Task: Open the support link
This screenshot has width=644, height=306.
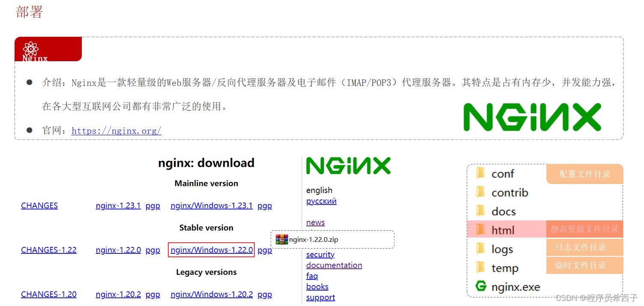Action: click(x=321, y=297)
